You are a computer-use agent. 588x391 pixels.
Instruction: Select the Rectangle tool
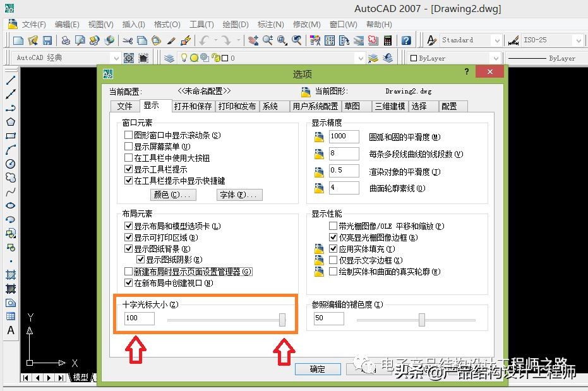11,136
